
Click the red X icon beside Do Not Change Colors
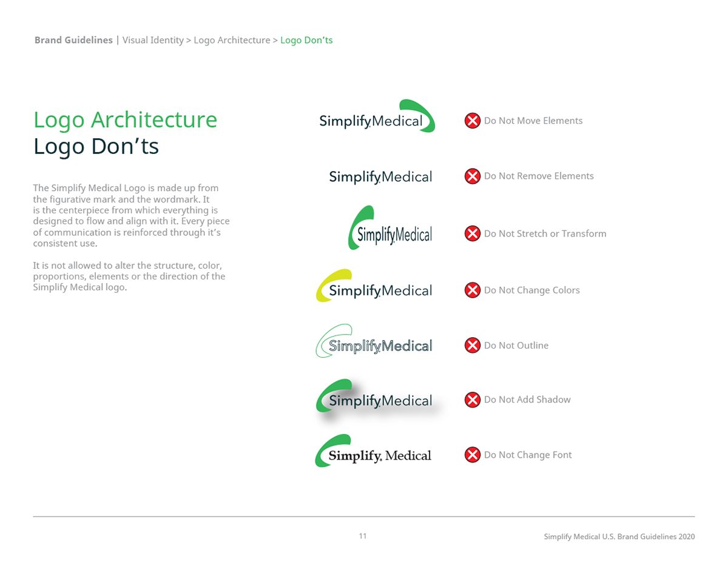coord(473,290)
